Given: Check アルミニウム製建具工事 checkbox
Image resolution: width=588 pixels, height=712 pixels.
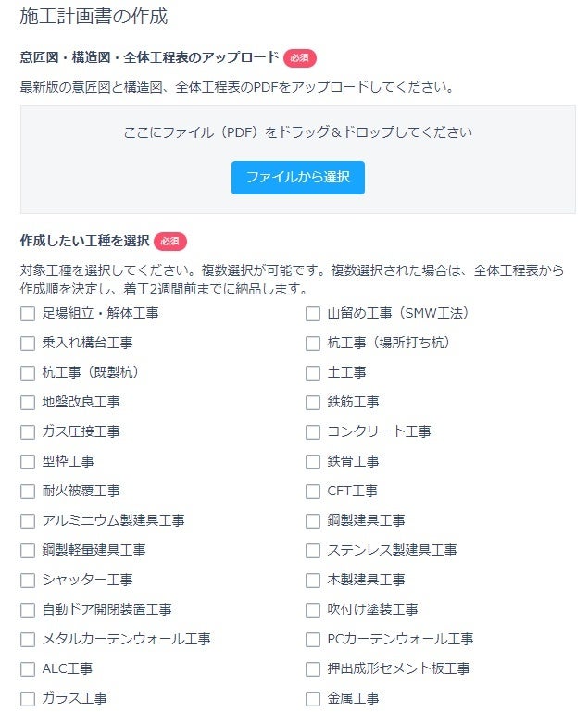Looking at the screenshot, I should (28, 521).
